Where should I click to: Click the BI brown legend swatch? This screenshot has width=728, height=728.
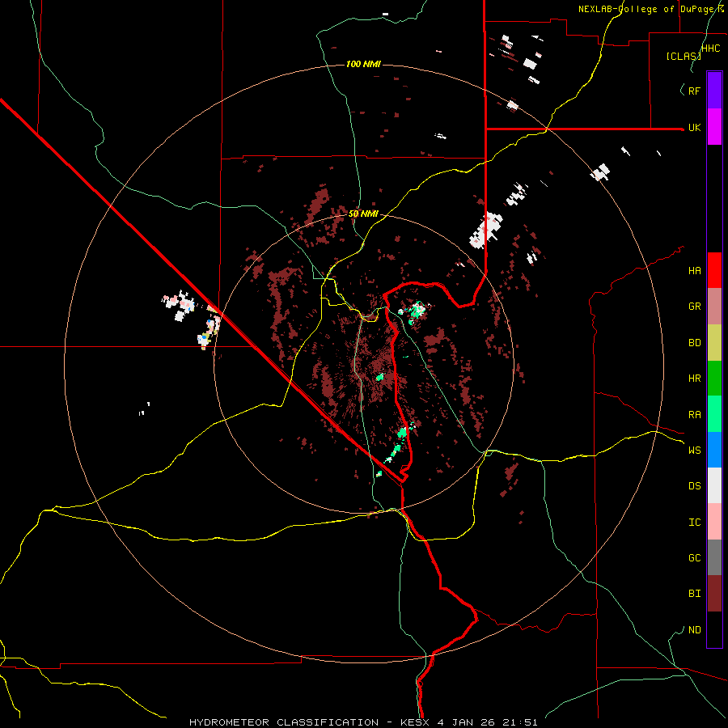pyautogui.click(x=714, y=594)
